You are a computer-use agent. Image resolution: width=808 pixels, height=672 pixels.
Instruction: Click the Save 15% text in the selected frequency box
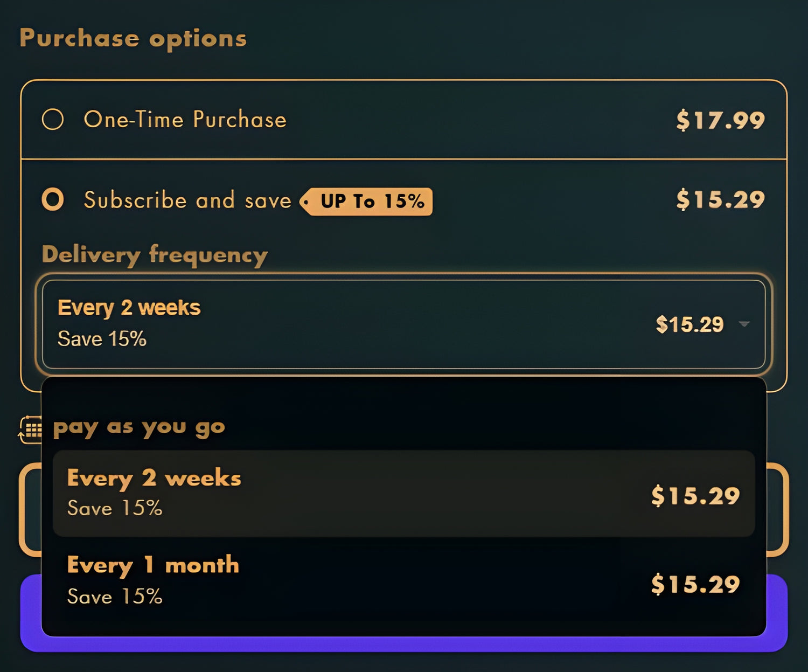tap(102, 339)
